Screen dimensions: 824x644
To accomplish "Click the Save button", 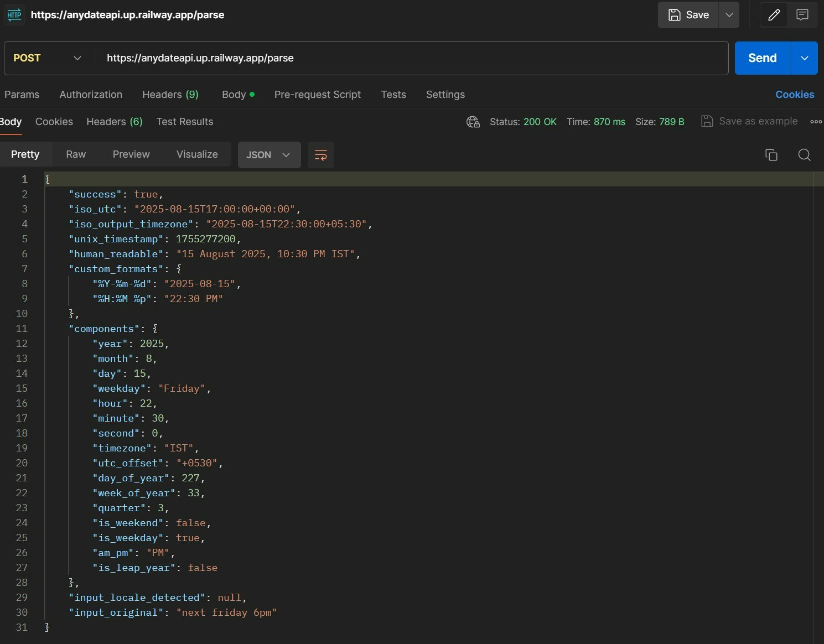I will tap(688, 15).
